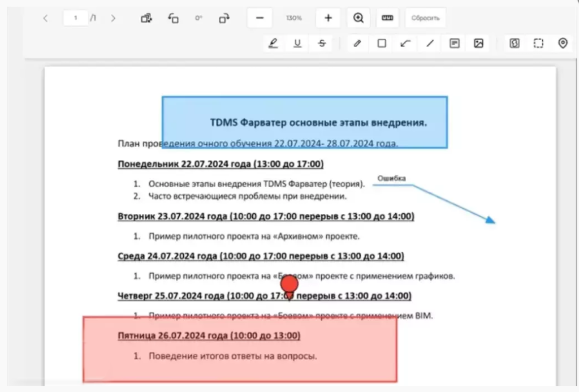Go to the previous page arrow
The width and height of the screenshot is (579, 392).
45,18
